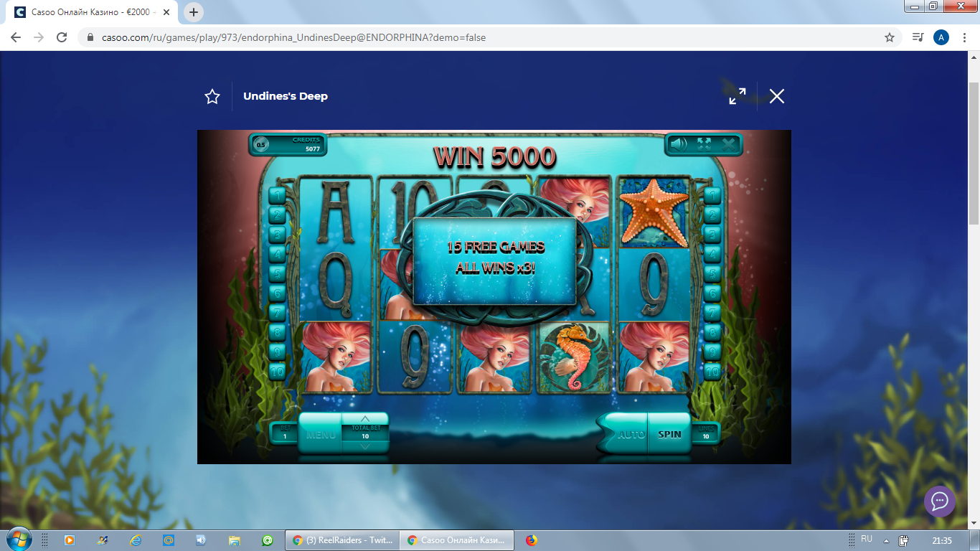Click the 0.5 coin denomination icon
The image size is (980, 551).
260,145
